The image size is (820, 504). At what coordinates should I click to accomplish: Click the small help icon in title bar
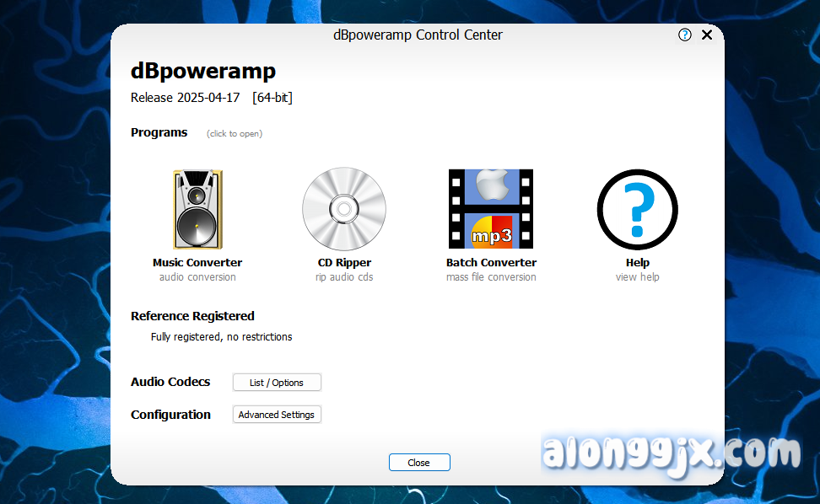[685, 35]
